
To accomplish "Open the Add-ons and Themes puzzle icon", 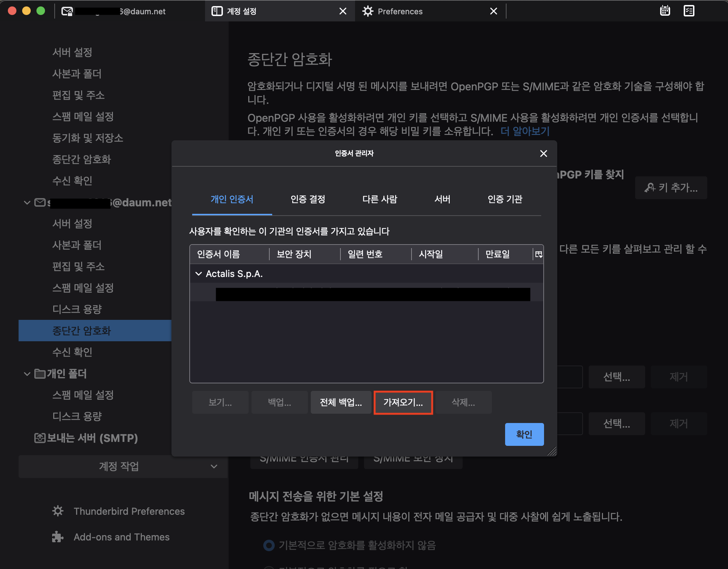I will 58,537.
